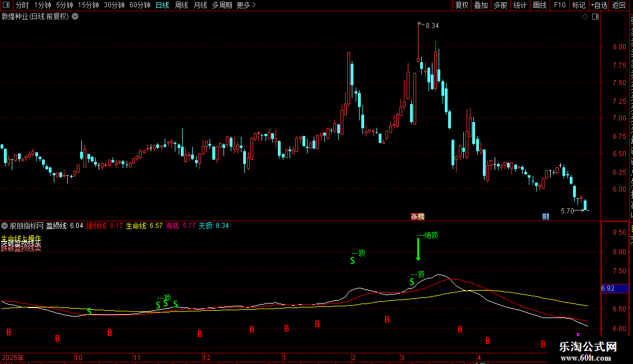The height and width of the screenshot is (364, 633).
Task: Click the green arrow below 绝顶
Action: [x=418, y=249]
